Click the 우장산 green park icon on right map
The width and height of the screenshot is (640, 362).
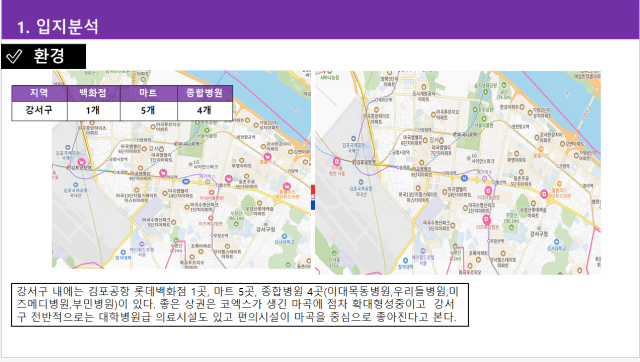(x=511, y=227)
